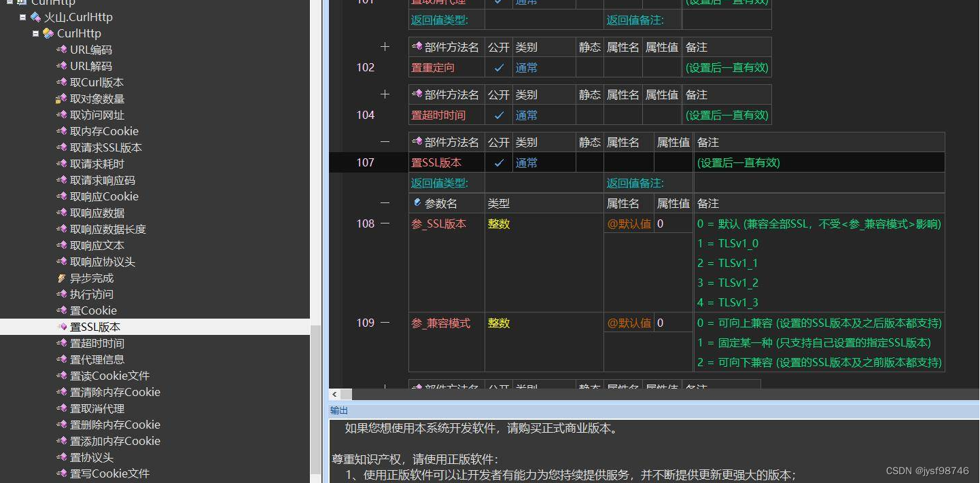Screen dimensions: 980x483
Task: Collapse the 置SSL版本 method block
Action: pos(385,142)
